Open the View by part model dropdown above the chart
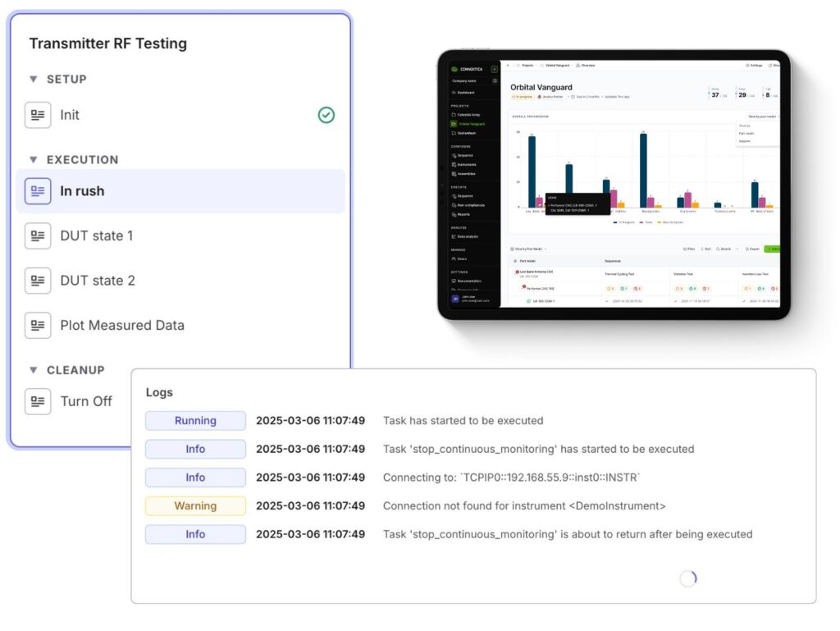The image size is (840, 631). coord(763,117)
